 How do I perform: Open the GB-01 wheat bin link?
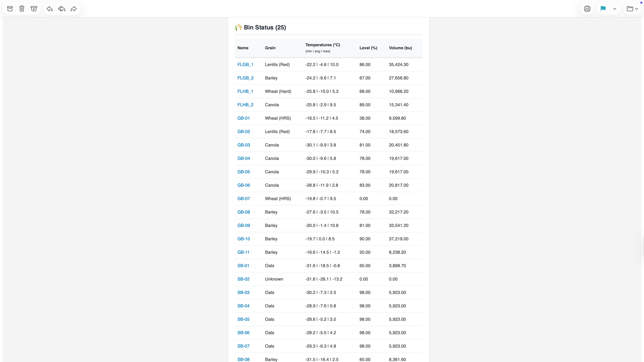[x=244, y=118]
